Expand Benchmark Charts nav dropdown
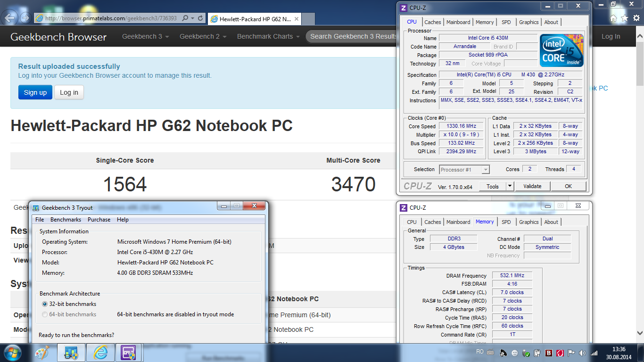The image size is (644, 362). point(269,36)
